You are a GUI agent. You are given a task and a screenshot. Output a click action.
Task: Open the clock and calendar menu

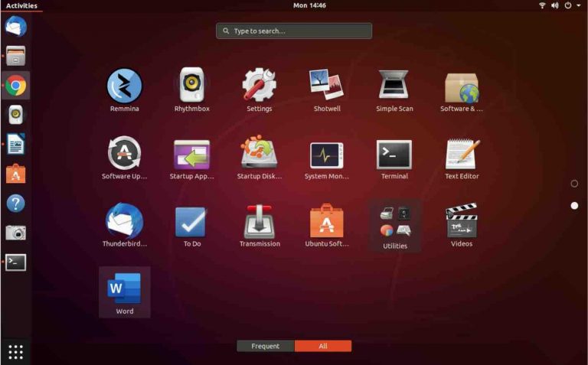point(309,5)
